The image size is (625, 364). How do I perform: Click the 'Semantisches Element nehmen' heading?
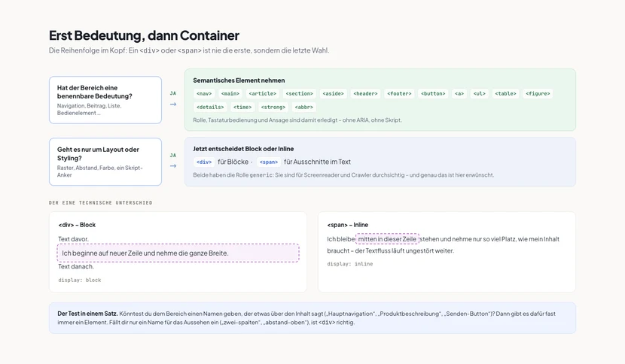pos(239,80)
